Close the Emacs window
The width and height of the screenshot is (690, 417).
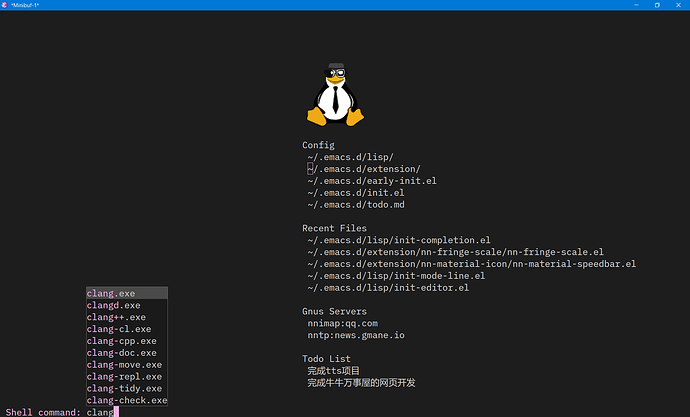click(678, 5)
